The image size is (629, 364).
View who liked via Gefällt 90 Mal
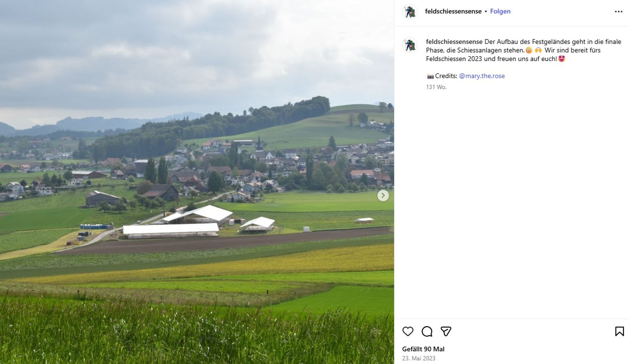coord(423,349)
